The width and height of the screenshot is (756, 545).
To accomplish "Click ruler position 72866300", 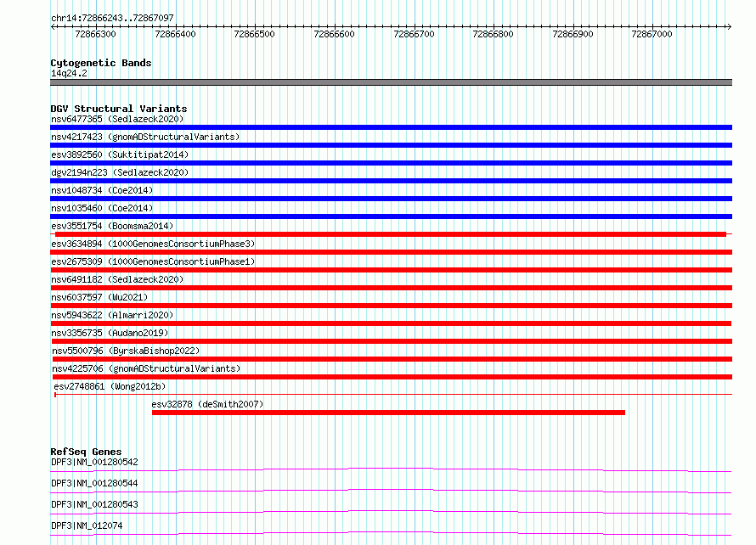I will pyautogui.click(x=95, y=34).
